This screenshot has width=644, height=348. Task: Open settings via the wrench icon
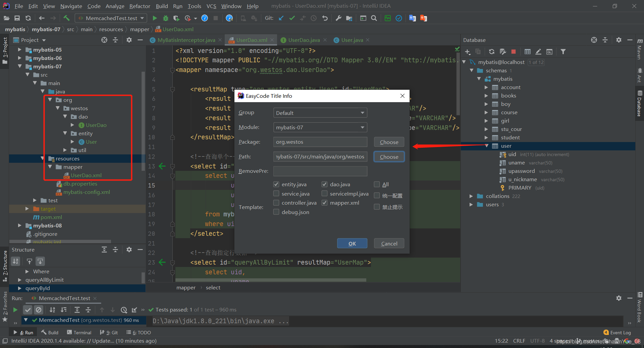[338, 18]
